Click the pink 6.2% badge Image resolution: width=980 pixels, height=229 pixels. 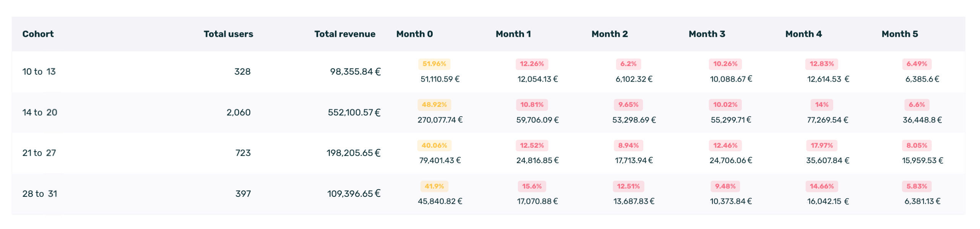coord(628,64)
